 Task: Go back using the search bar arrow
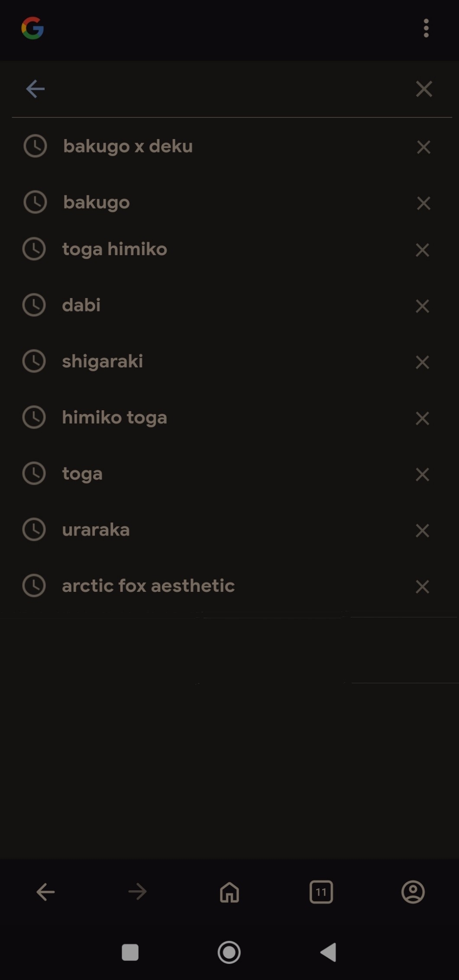click(35, 89)
